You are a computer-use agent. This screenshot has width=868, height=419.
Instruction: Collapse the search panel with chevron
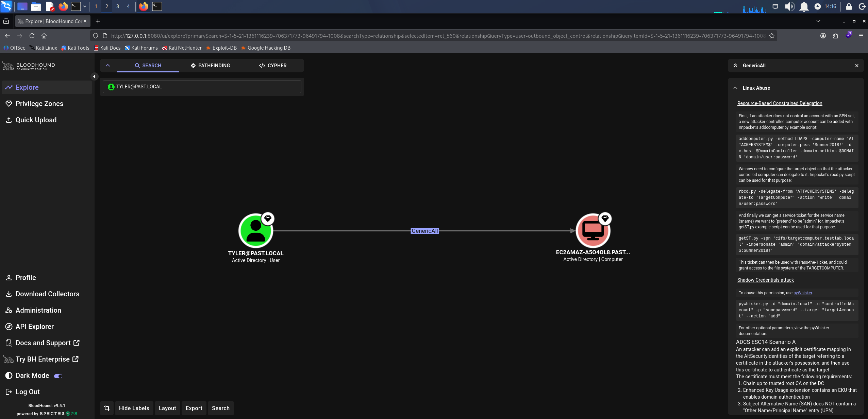tap(108, 66)
